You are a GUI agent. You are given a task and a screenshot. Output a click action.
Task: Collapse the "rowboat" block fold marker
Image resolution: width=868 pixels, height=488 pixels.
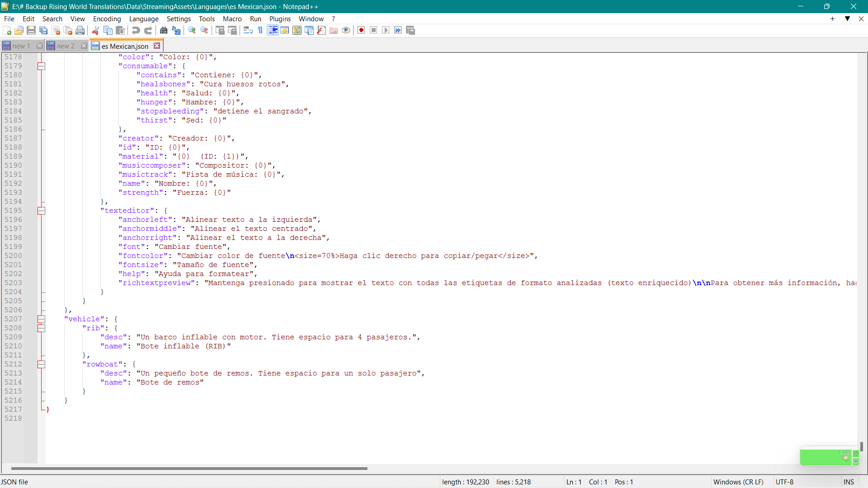[41, 364]
